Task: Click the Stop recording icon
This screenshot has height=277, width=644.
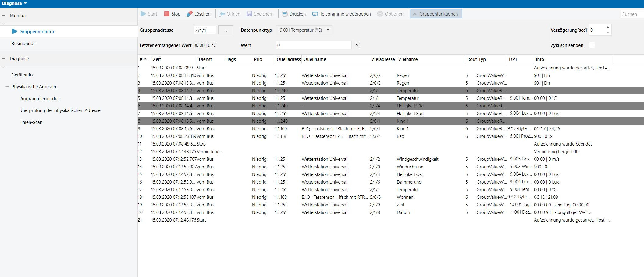Action: (167, 14)
